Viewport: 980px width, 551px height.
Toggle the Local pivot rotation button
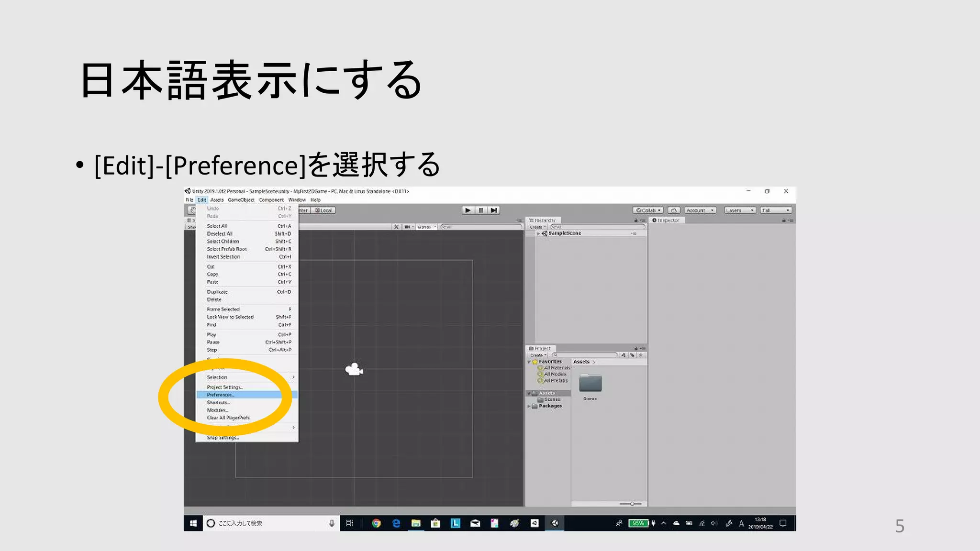click(324, 210)
